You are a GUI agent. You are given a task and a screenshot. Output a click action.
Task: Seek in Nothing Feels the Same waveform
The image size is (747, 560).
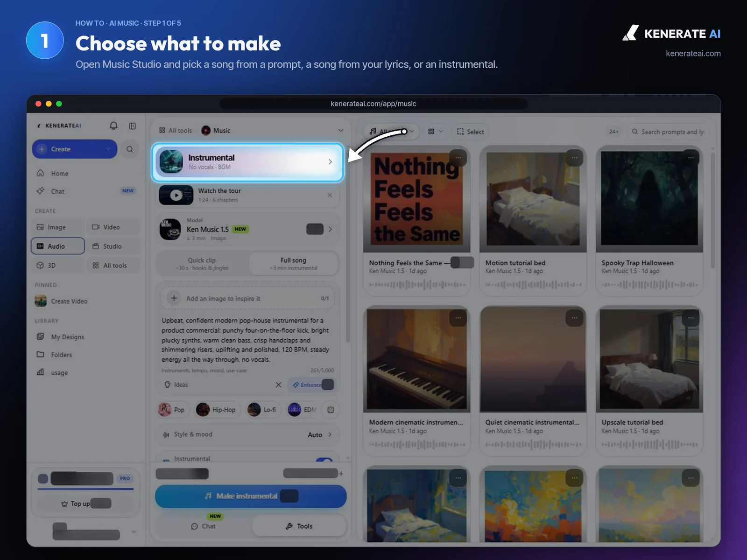tap(417, 285)
